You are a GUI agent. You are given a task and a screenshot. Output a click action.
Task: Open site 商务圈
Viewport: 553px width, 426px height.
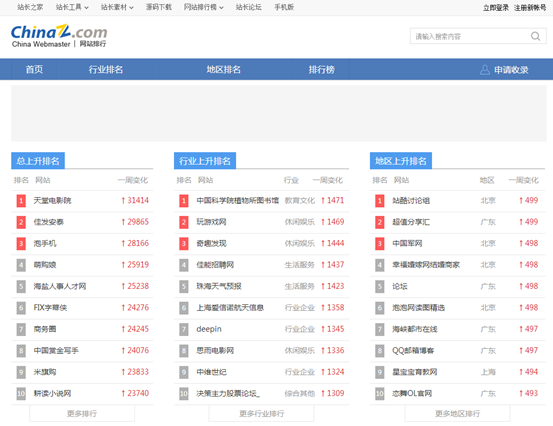click(x=45, y=329)
